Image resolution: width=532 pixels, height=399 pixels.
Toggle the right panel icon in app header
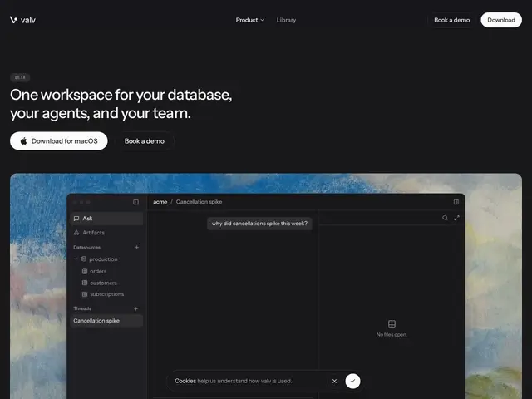coord(456,202)
